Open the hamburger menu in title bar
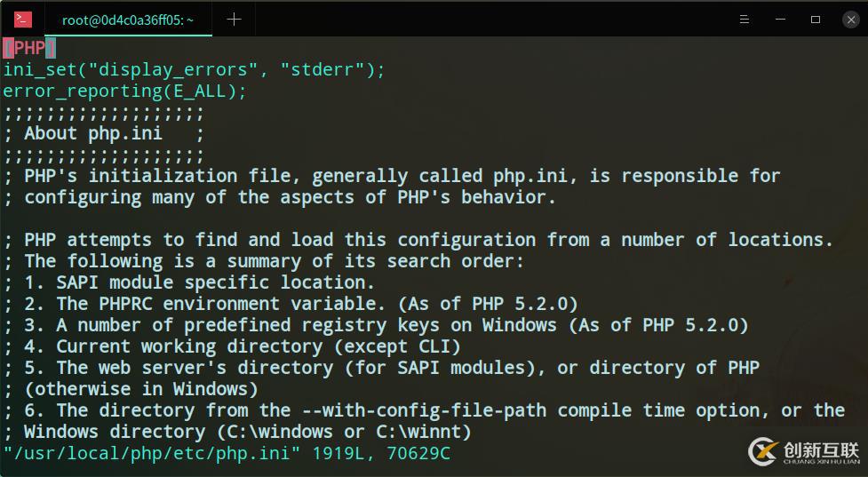The height and width of the screenshot is (477, 868). click(x=745, y=20)
